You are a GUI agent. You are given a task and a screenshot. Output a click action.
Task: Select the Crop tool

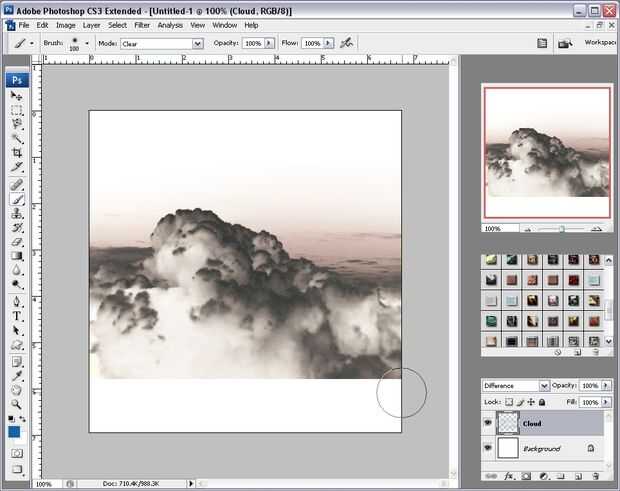[x=17, y=153]
